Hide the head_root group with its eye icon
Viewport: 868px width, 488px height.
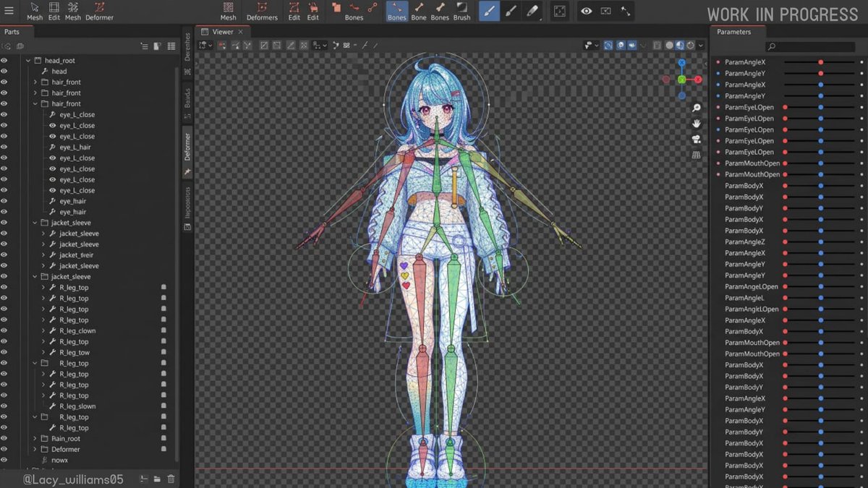(x=4, y=61)
